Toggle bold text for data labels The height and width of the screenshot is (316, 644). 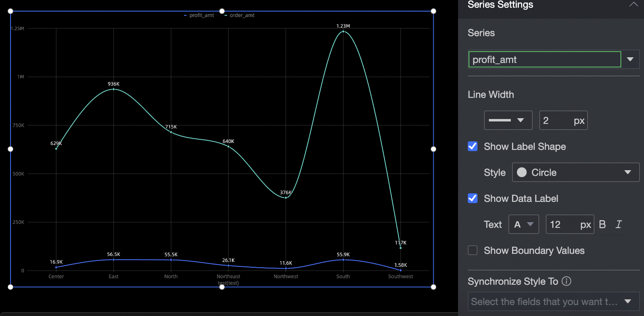click(x=603, y=224)
